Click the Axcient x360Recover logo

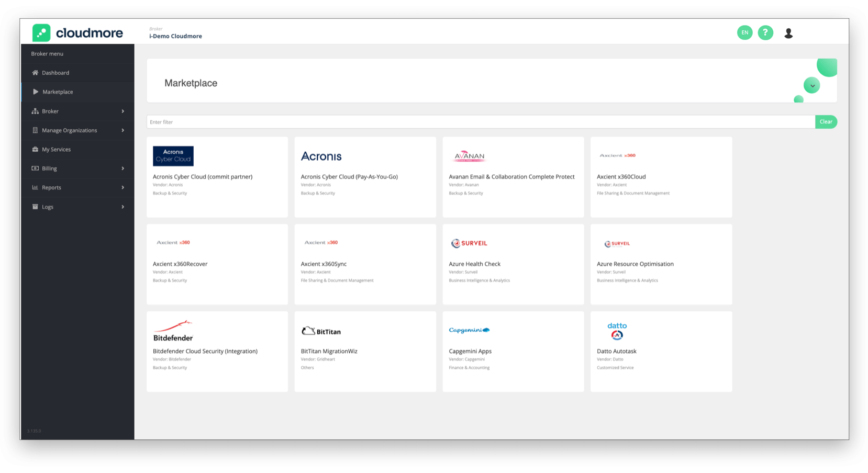tap(173, 242)
